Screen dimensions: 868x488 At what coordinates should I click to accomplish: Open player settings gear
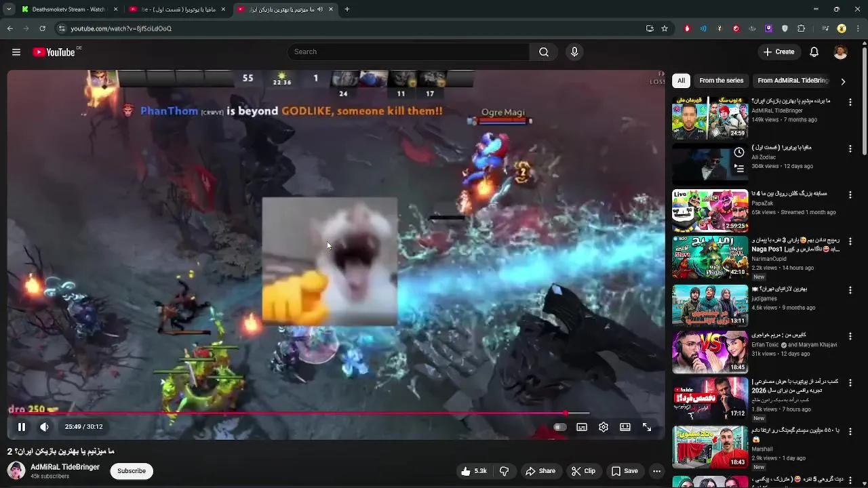click(x=604, y=427)
